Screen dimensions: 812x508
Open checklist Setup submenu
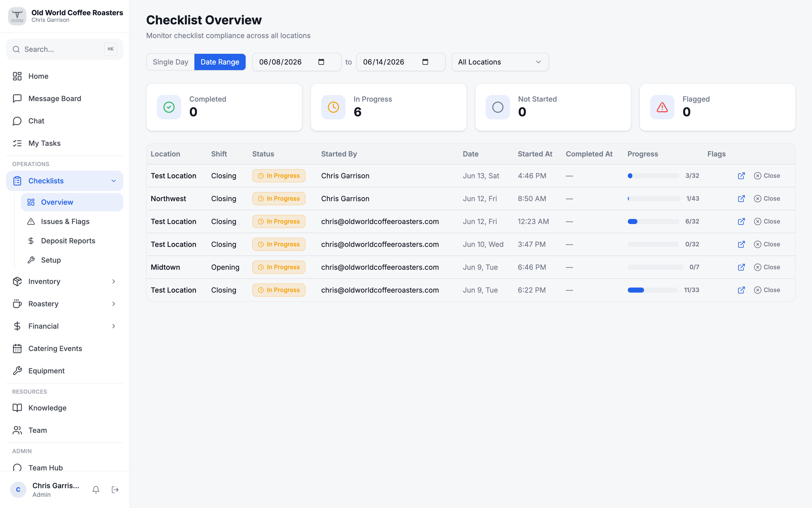click(72, 260)
